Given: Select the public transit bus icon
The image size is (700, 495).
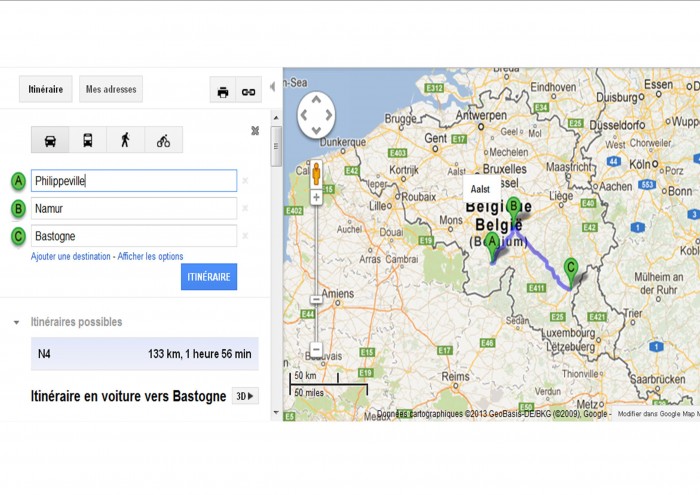Looking at the screenshot, I should 88,140.
